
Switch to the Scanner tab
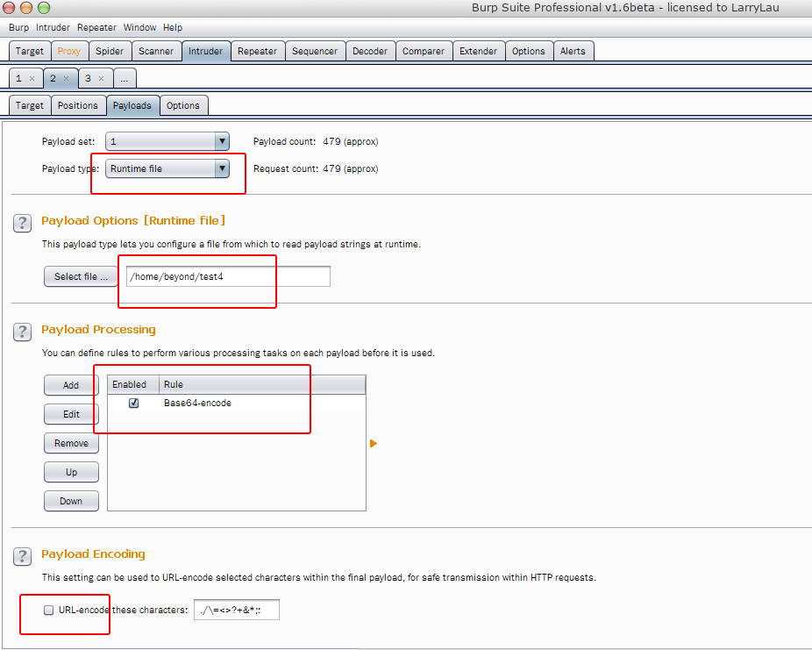[156, 51]
